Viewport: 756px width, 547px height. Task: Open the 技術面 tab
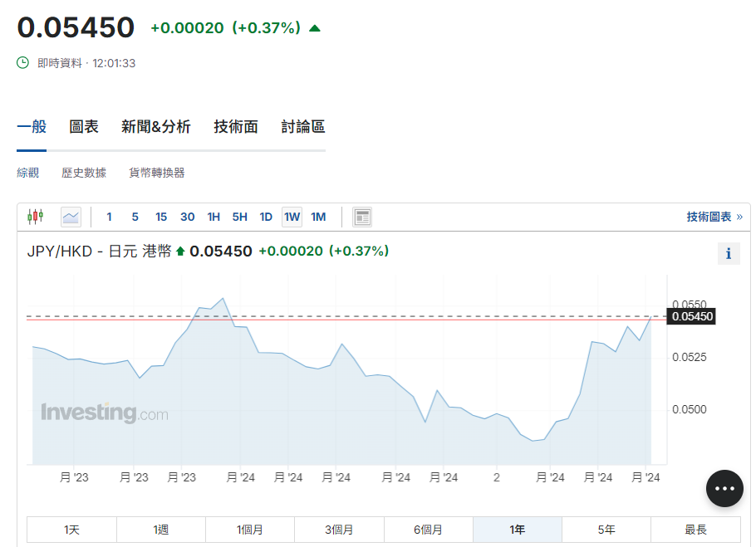click(236, 127)
